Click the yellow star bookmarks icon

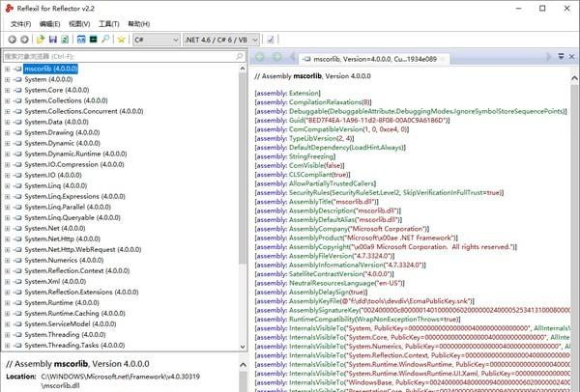coord(121,40)
